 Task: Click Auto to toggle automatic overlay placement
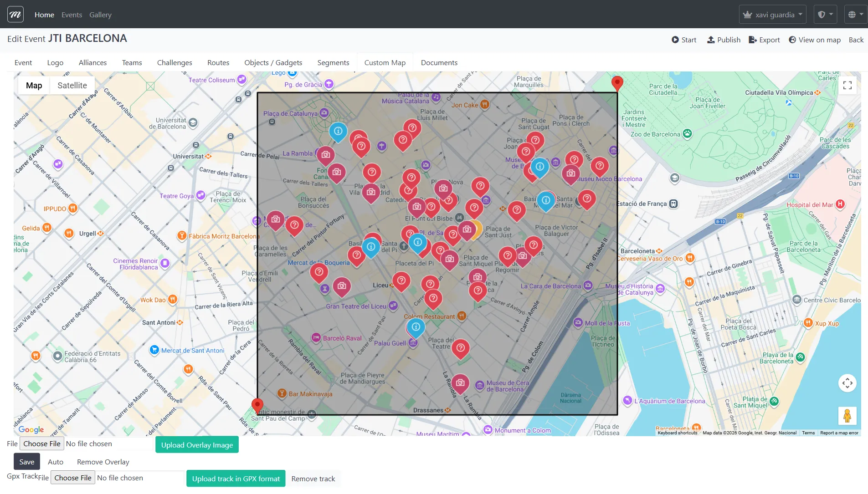tap(56, 462)
